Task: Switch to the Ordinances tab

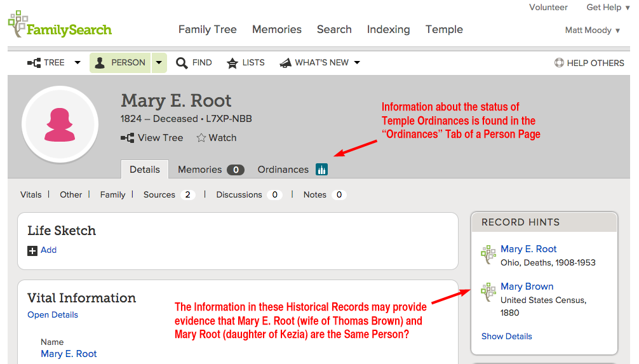Action: (x=283, y=170)
